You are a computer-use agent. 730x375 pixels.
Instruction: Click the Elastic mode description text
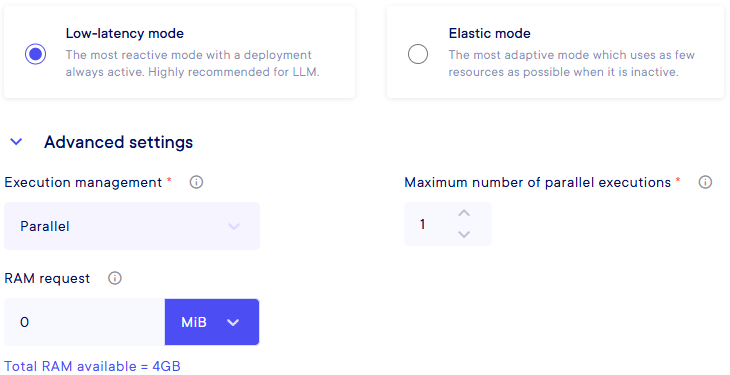pyautogui.click(x=572, y=63)
